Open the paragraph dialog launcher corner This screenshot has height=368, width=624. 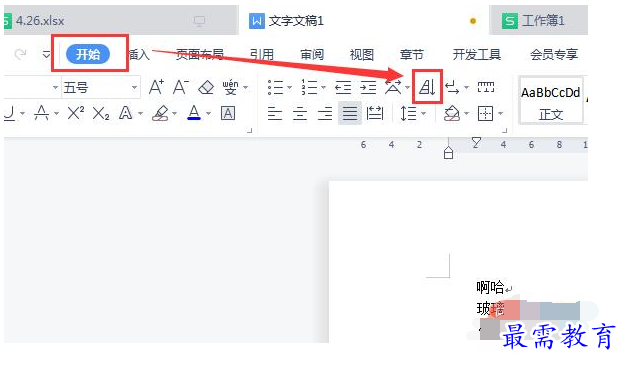coord(504,130)
